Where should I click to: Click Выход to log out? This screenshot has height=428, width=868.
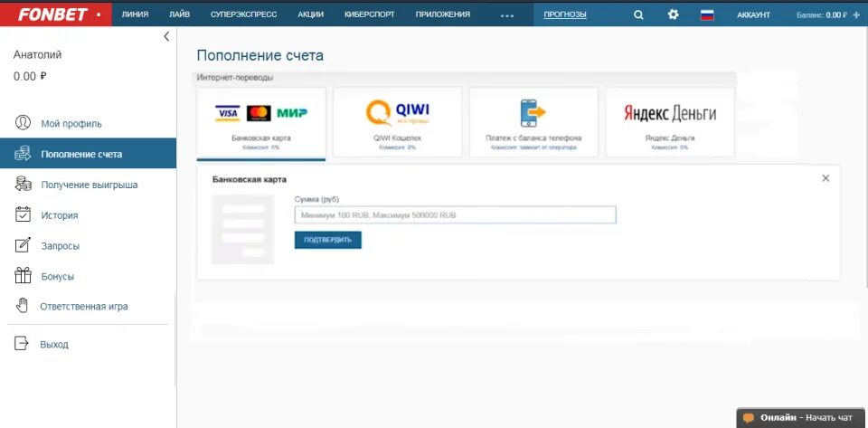click(54, 345)
